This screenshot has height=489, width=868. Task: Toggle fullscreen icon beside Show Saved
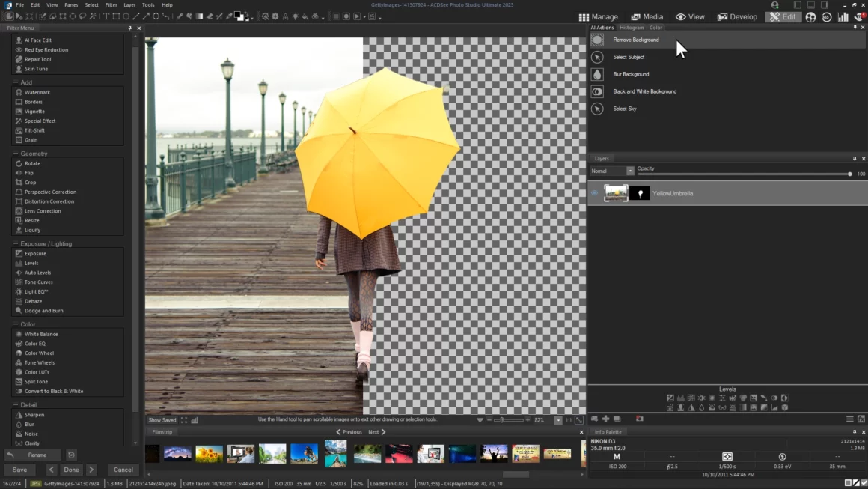click(184, 420)
